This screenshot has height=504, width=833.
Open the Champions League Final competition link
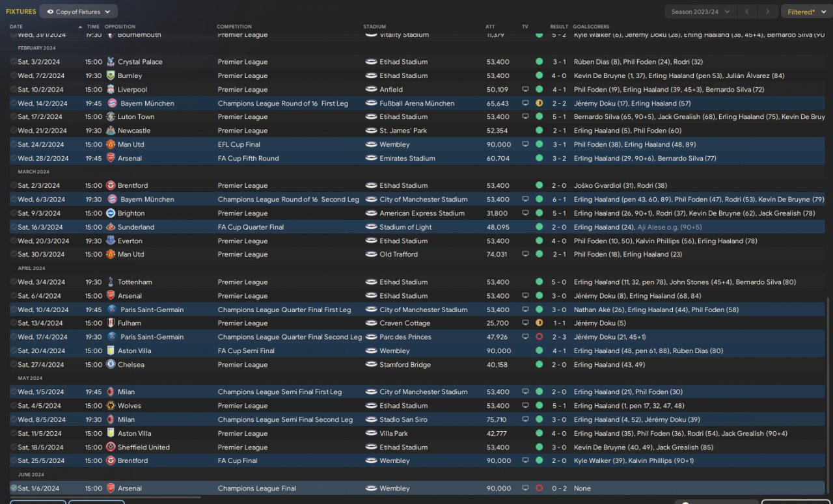click(x=257, y=488)
